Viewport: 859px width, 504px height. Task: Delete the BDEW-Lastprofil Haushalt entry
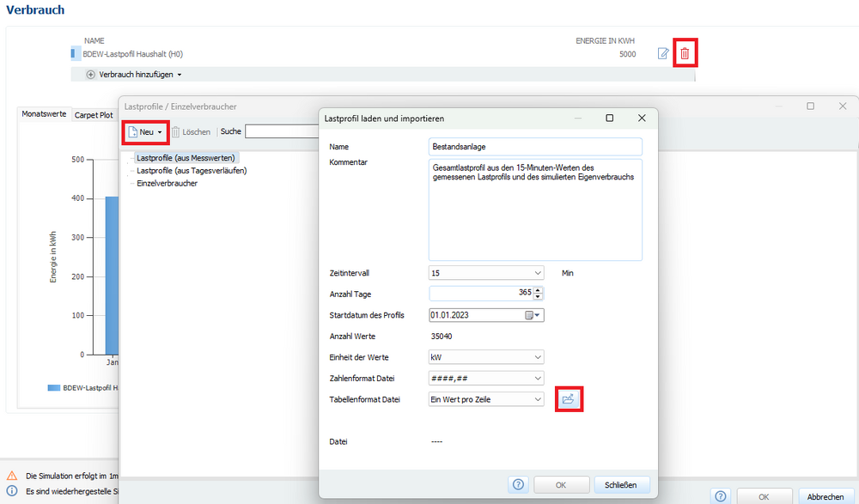pyautogui.click(x=685, y=54)
